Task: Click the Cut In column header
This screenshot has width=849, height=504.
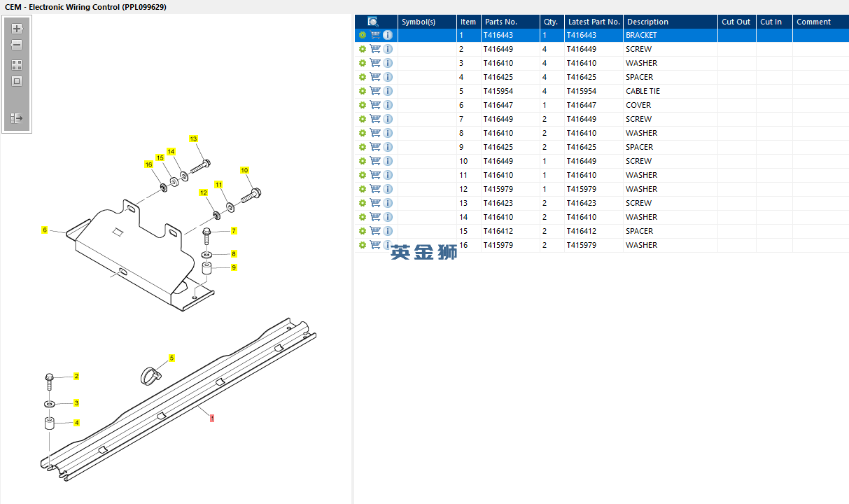Action: [774, 22]
